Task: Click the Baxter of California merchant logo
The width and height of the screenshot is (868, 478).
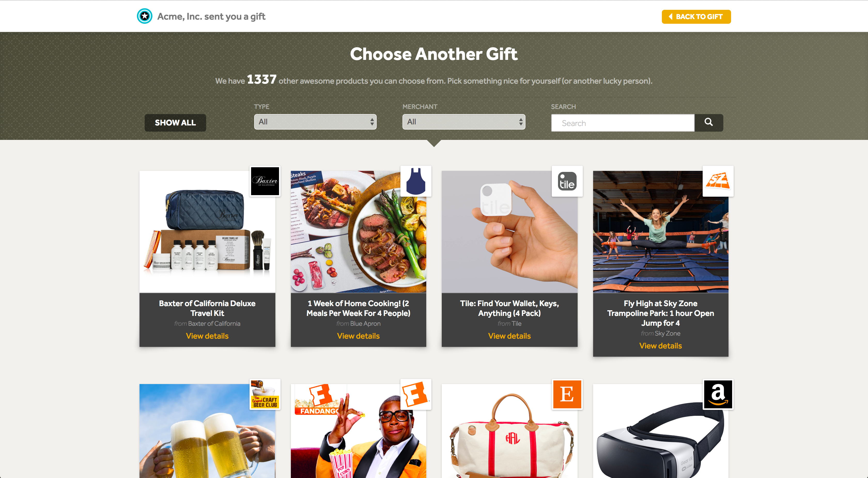Action: pos(265,181)
